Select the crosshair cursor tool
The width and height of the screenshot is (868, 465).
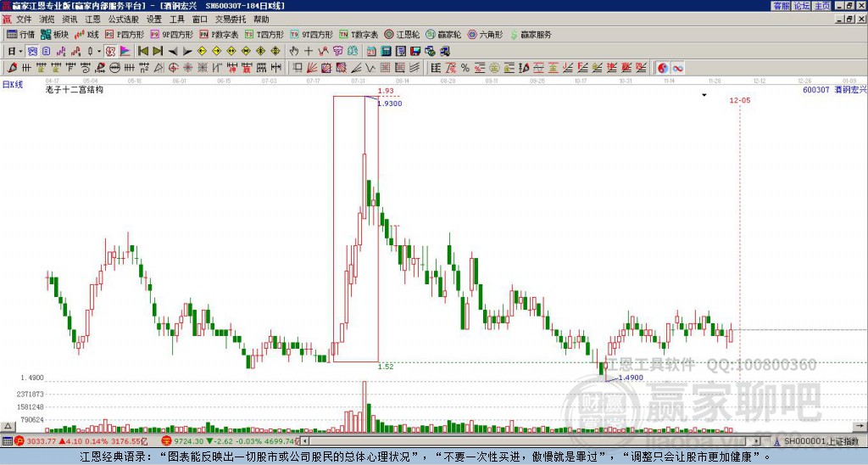[309, 52]
